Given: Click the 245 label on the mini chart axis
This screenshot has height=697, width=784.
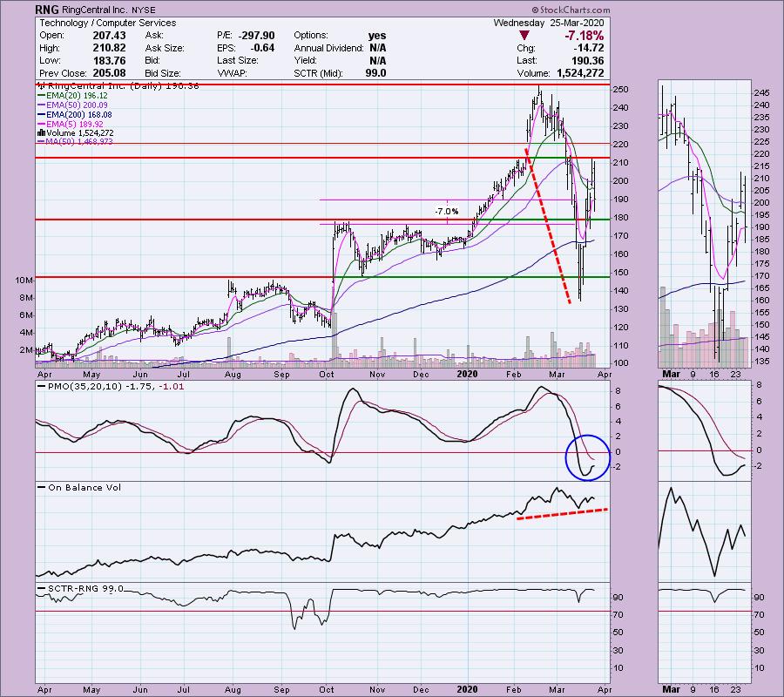Looking at the screenshot, I should coord(761,93).
